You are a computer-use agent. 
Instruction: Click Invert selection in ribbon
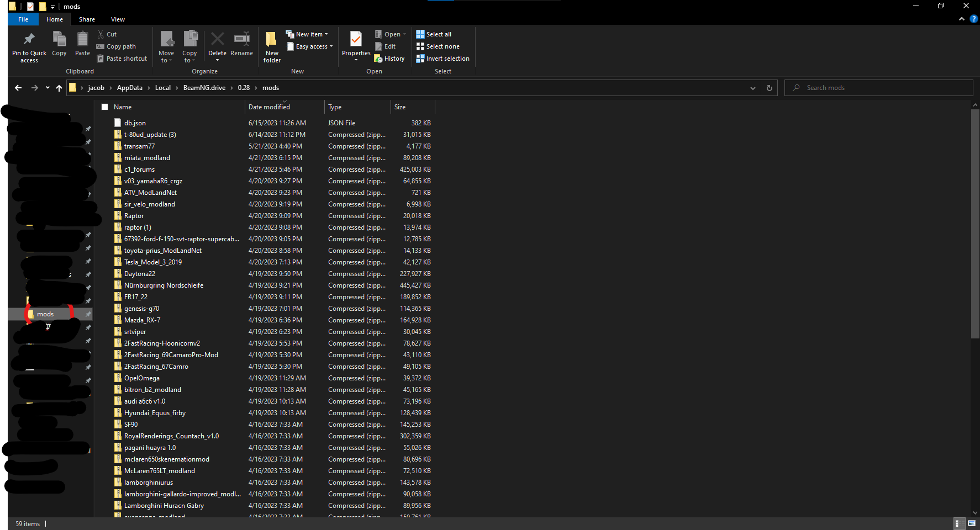(443, 59)
